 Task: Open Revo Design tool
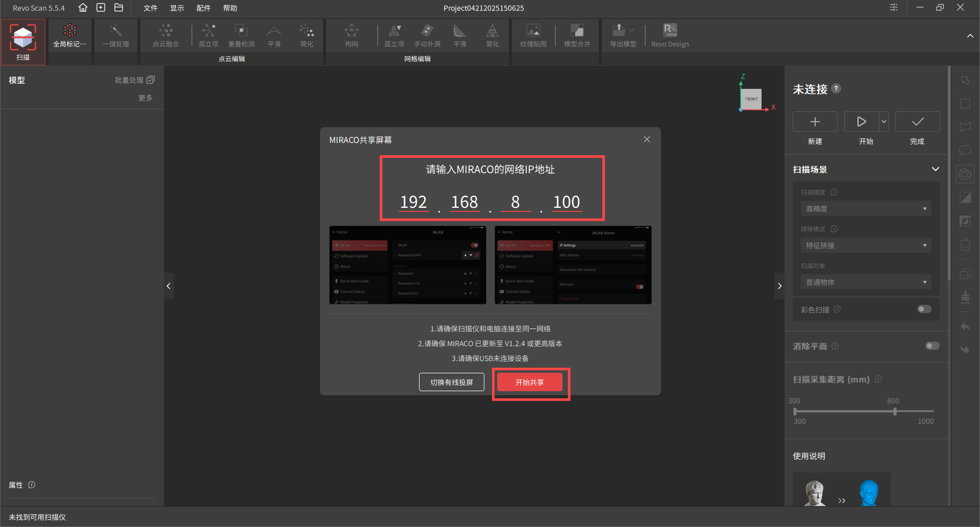[x=670, y=36]
